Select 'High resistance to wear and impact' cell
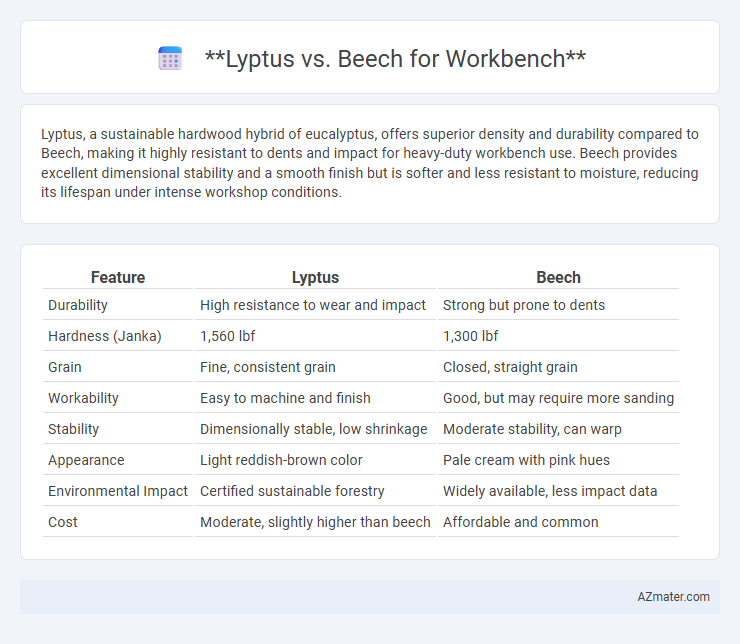Screen dimensions: 740x644 313,305
